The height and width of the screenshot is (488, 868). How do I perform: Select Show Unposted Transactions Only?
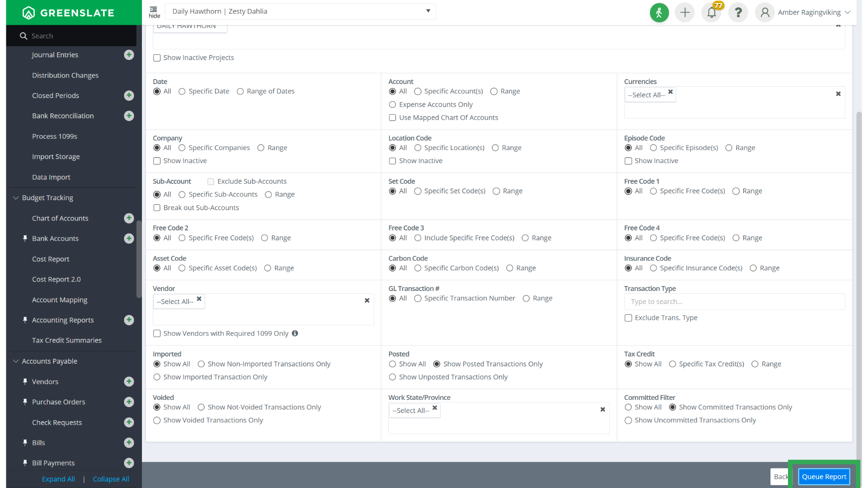(x=392, y=377)
